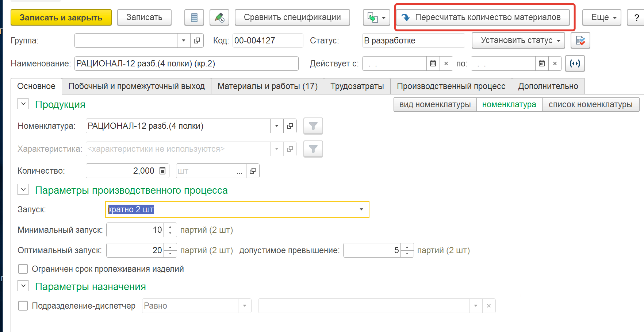
Task: Clear the 'по' end date field
Action: coord(555,63)
